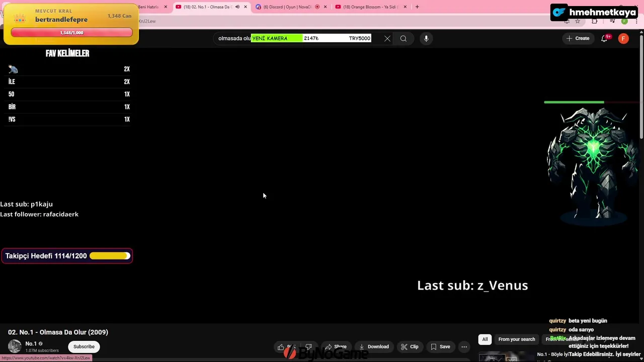644x362 pixels.
Task: Dislike the video with thumbs down
Action: 308,346
